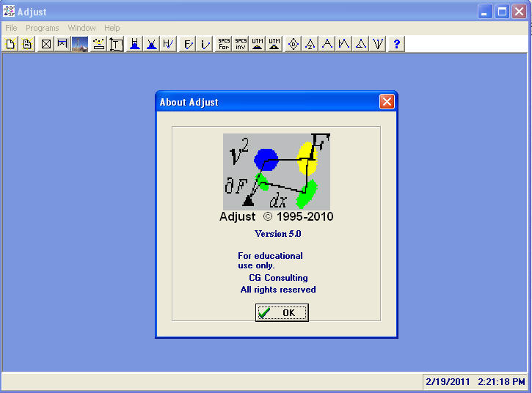Click the Version 5.0 text
The width and height of the screenshot is (532, 393).
278,234
